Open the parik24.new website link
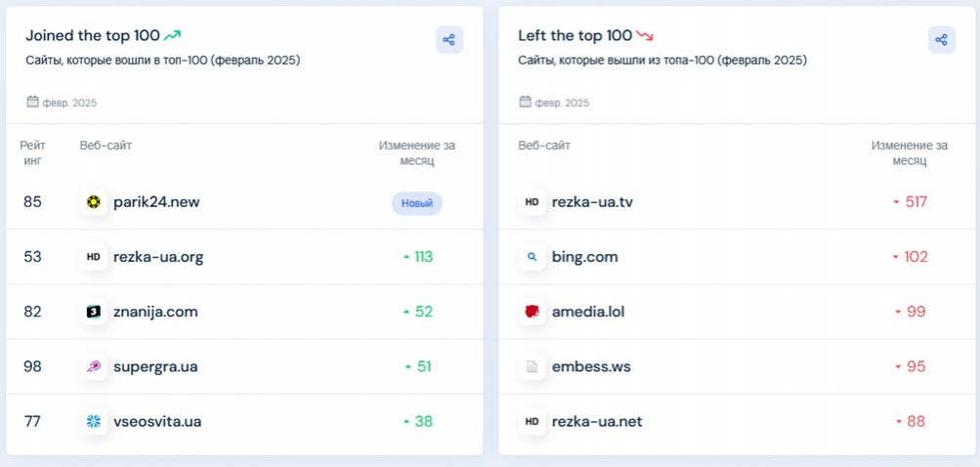 coord(156,203)
